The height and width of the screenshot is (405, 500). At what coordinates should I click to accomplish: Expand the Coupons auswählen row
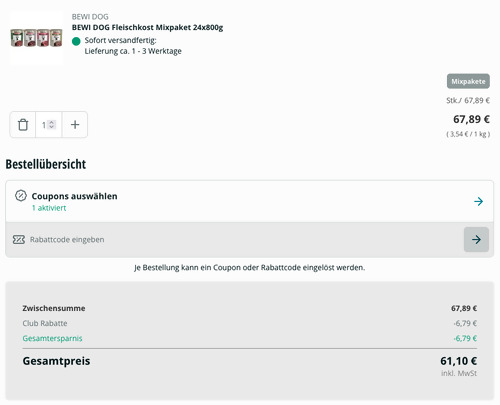click(250, 201)
